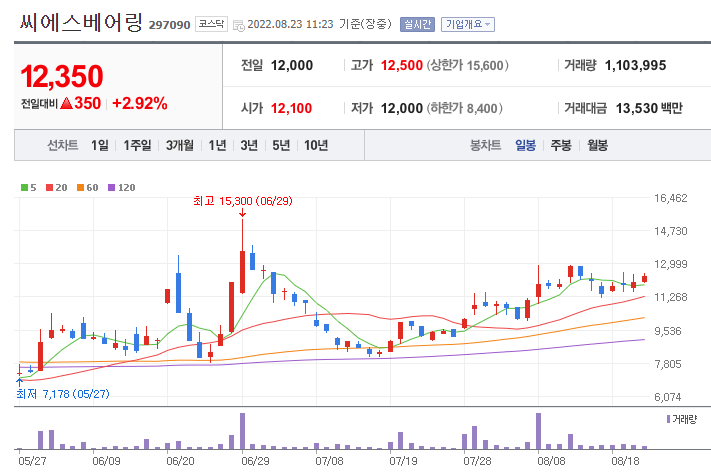
Task: Click the stock code 297090
Action: point(169,25)
